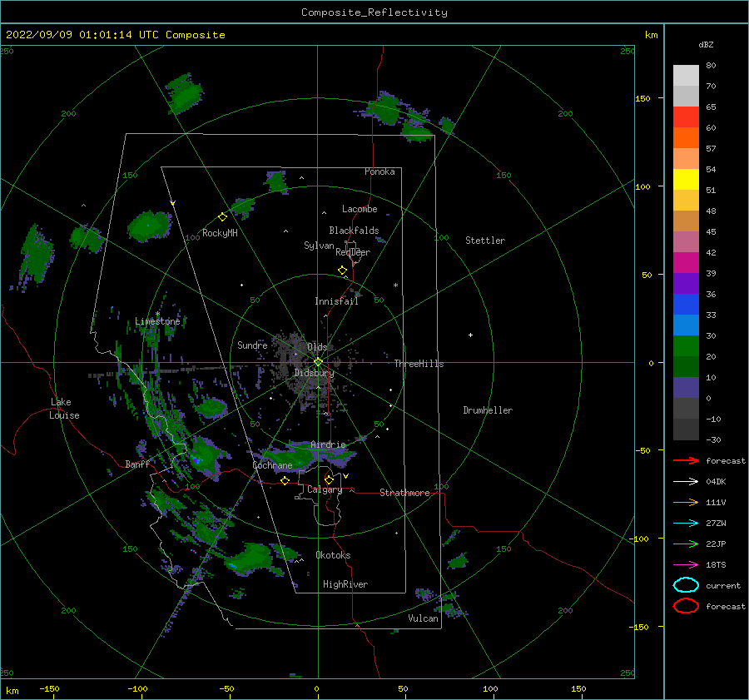The height and width of the screenshot is (700, 749).
Task: Click the Sundre town label
Action: coord(252,345)
